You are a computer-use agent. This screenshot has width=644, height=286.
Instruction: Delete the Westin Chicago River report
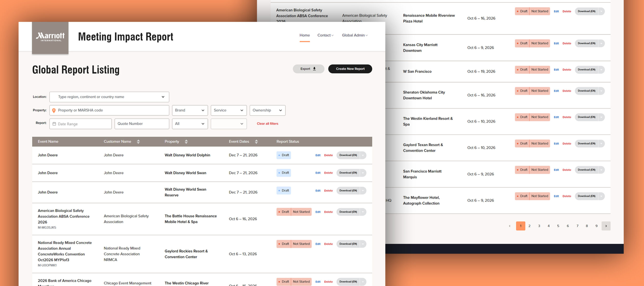[x=328, y=282]
